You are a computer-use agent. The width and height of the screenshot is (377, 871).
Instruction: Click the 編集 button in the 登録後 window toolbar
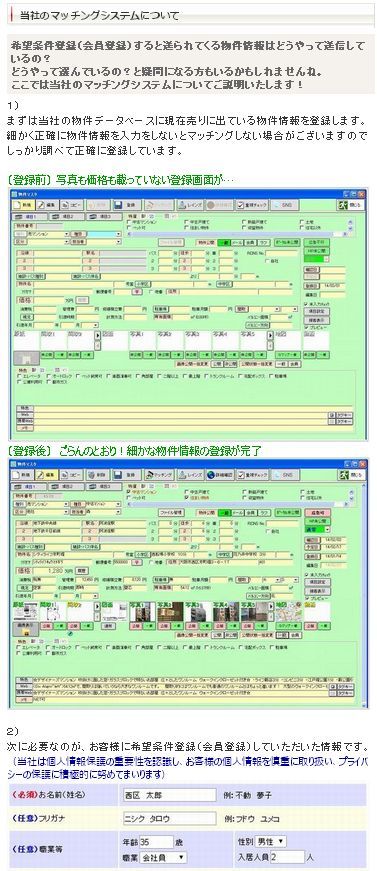click(x=47, y=475)
